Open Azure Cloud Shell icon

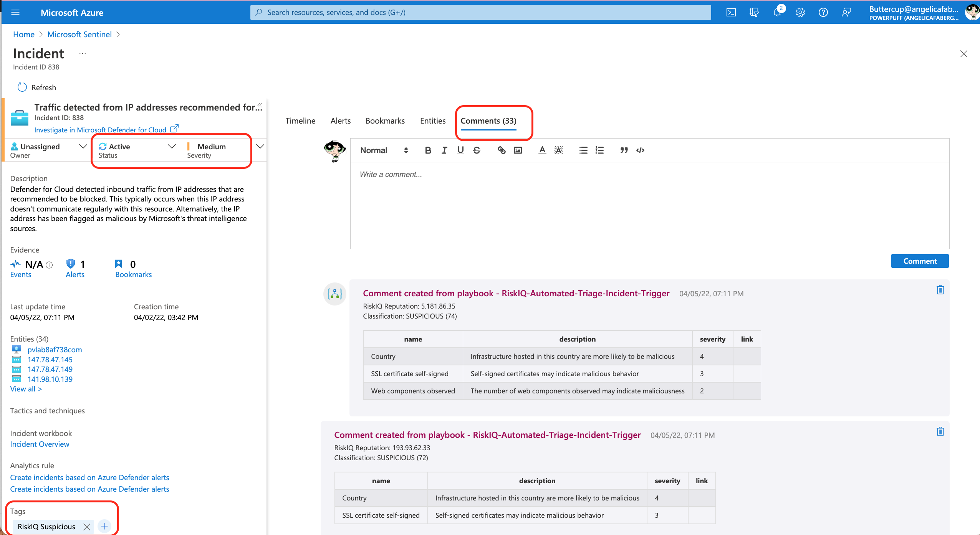coord(731,12)
